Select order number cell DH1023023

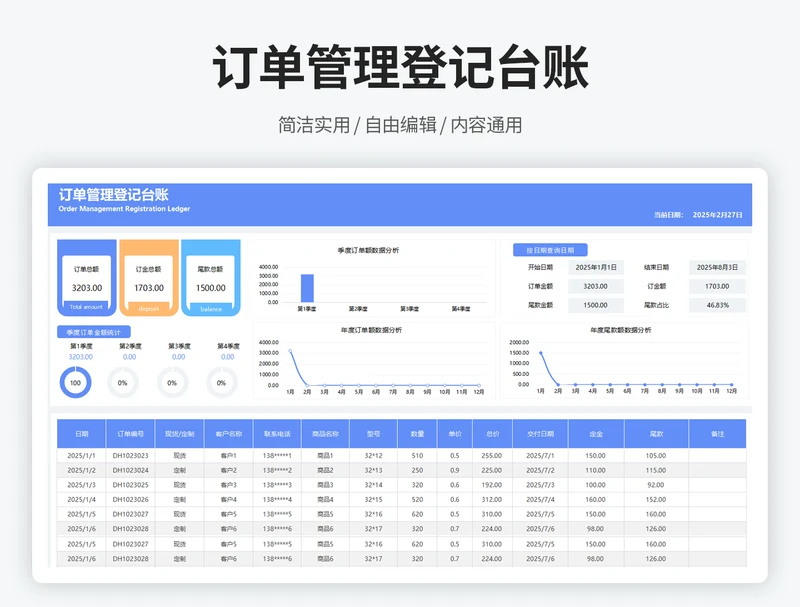coord(130,456)
